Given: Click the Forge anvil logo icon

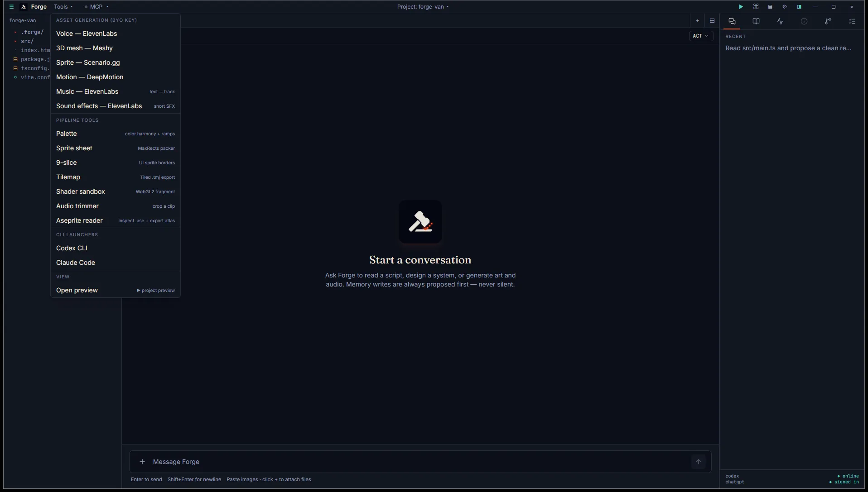Looking at the screenshot, I should click(x=24, y=7).
